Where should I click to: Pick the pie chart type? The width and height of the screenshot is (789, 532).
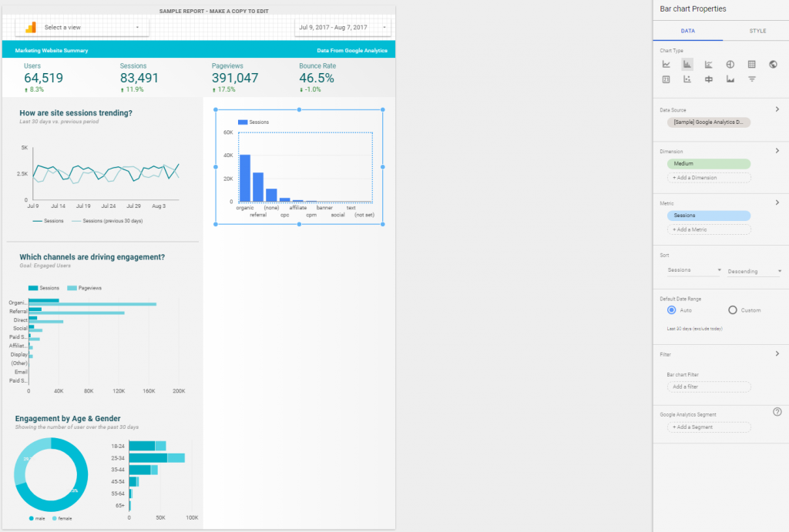[x=730, y=65]
